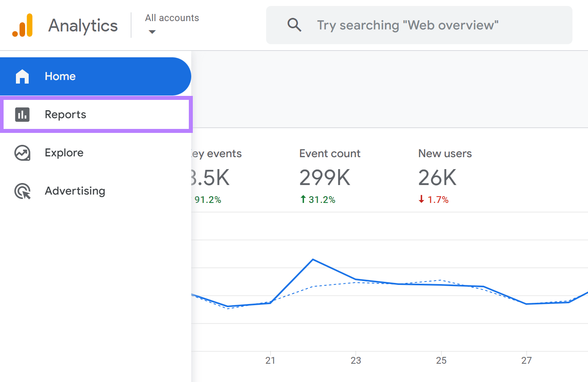
Task: Expand the account selector labeled All accounts
Action: tap(172, 18)
